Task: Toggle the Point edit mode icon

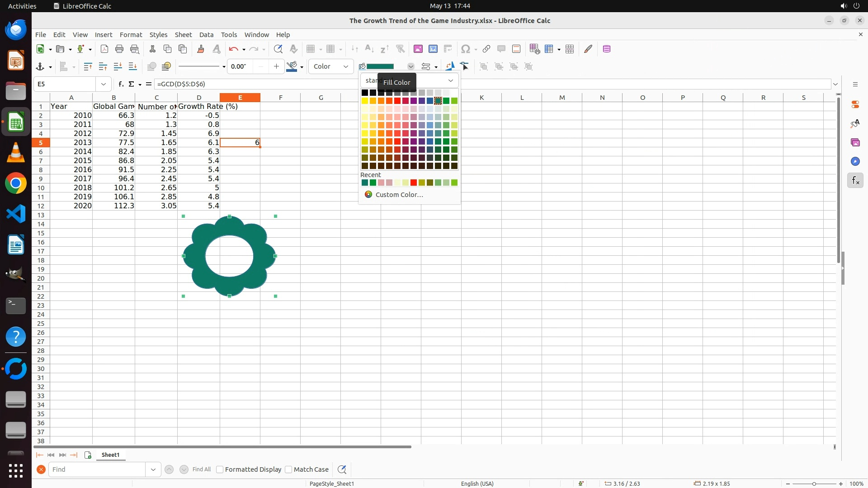Action: [x=464, y=66]
